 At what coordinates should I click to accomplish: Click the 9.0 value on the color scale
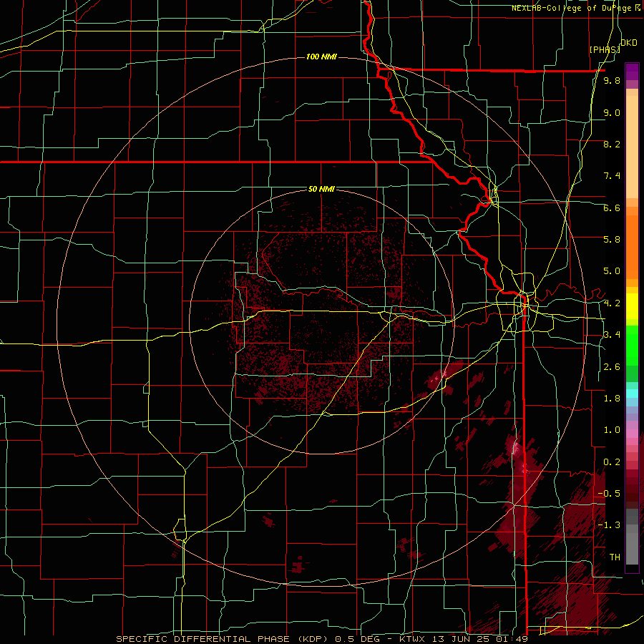pos(612,112)
